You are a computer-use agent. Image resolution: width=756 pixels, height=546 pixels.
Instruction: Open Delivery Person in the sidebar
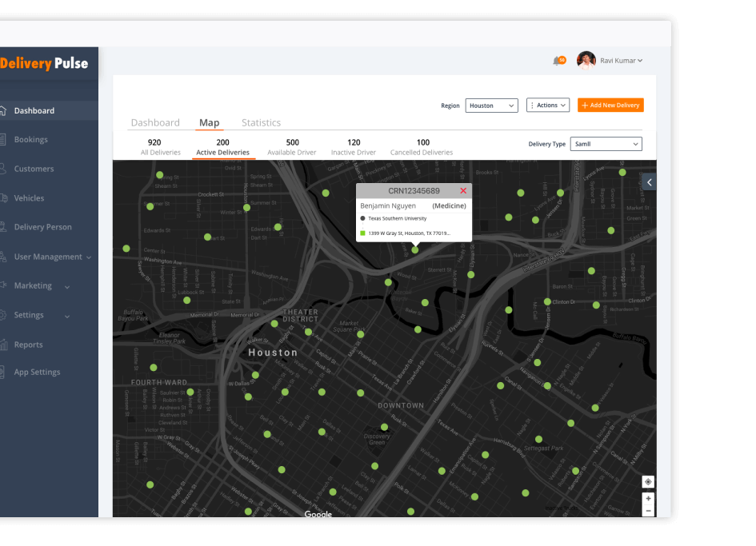coord(43,227)
